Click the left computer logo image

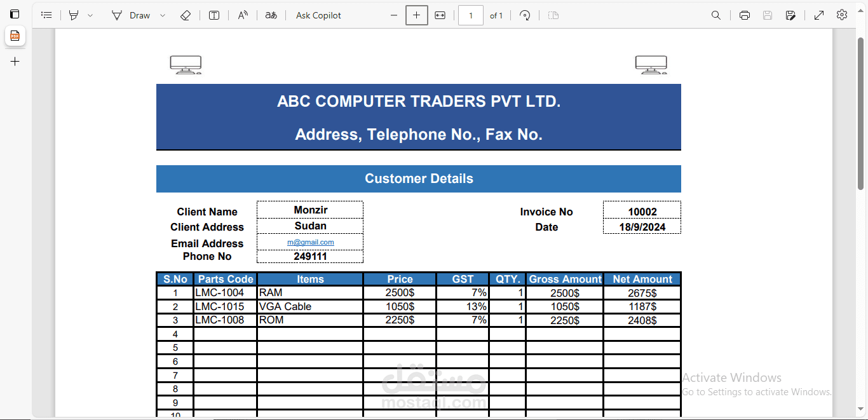point(186,65)
